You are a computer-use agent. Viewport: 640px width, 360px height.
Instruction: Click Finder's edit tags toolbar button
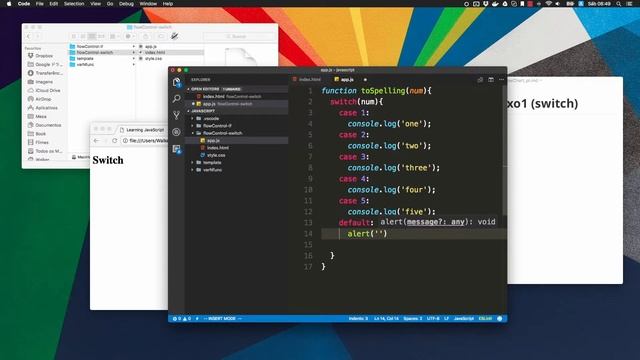(x=161, y=36)
